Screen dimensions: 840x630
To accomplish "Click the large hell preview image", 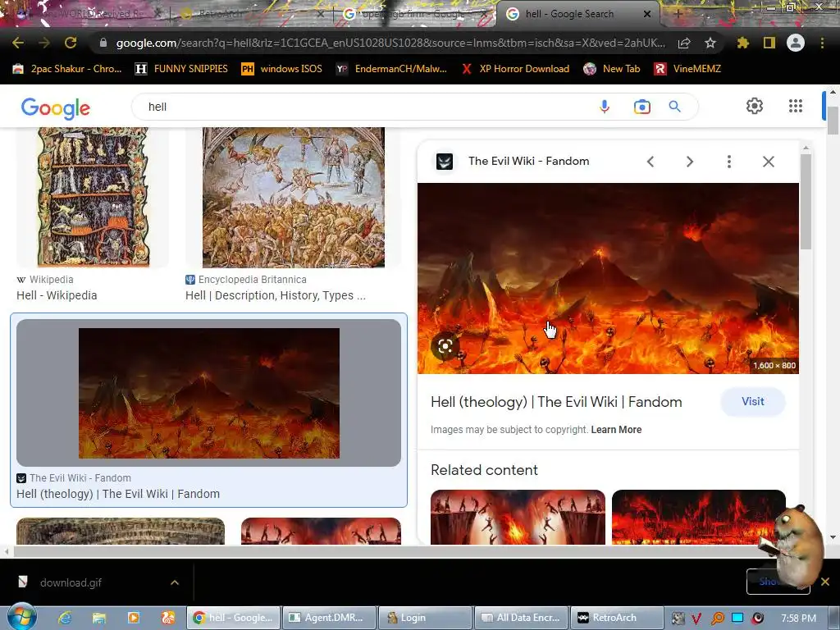I will [x=608, y=279].
